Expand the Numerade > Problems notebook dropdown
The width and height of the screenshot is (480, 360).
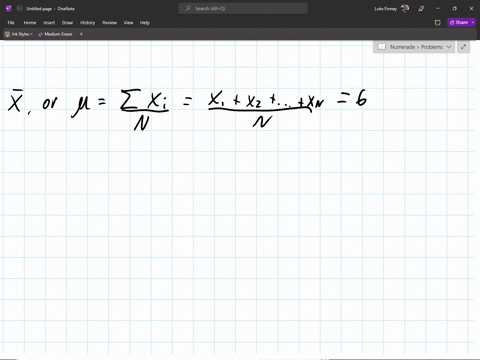click(x=449, y=47)
